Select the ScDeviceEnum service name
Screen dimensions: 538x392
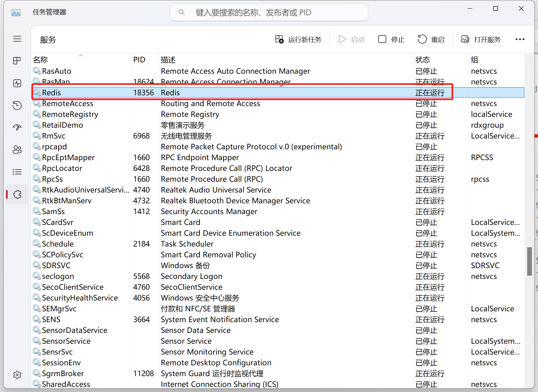click(67, 233)
